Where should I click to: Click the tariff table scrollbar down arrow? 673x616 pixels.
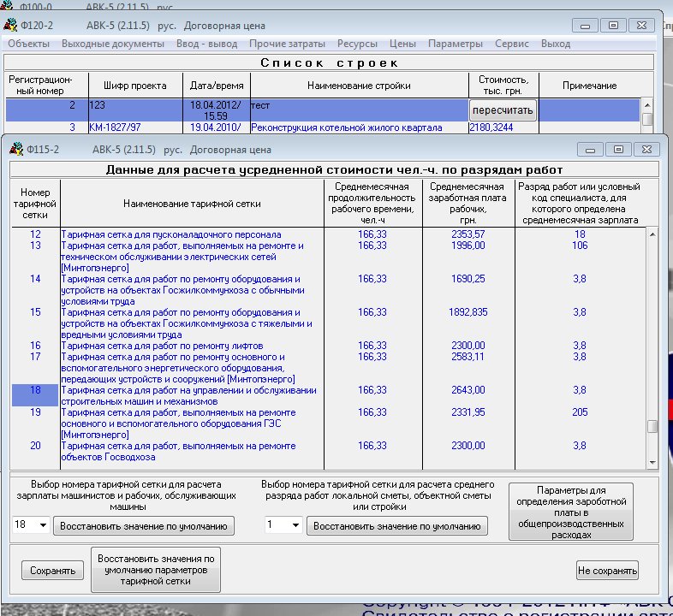coord(652,462)
